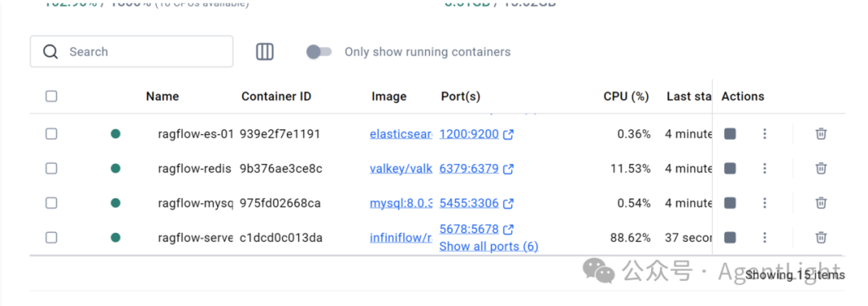Expand Show all ports (6) for ragflow-server
Screen dimensions: 868x306
(489, 247)
